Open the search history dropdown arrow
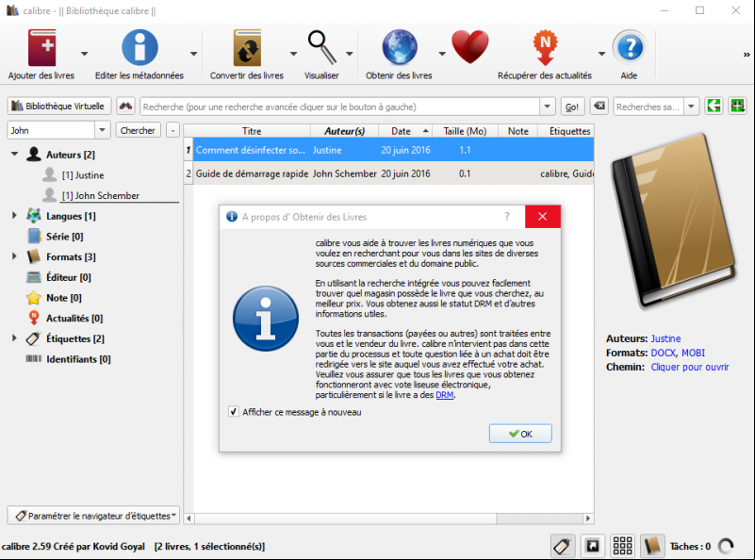This screenshot has width=755, height=560. click(x=547, y=107)
